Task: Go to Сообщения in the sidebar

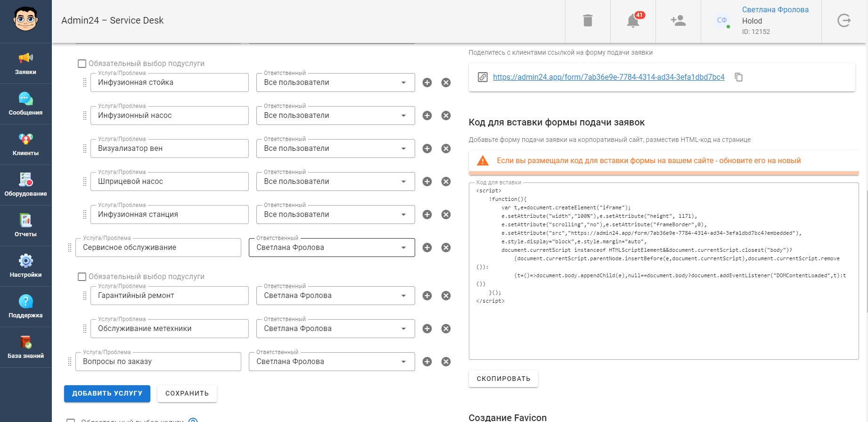Action: [x=25, y=104]
